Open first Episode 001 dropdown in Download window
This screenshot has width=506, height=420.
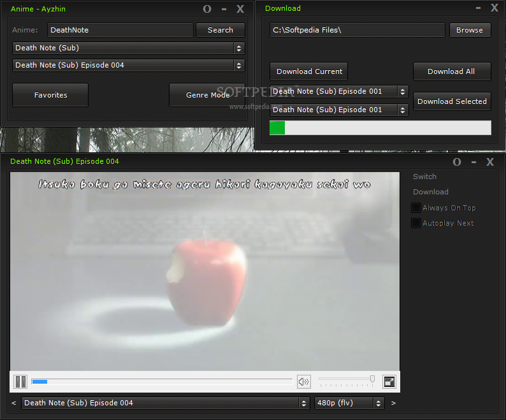pos(339,91)
